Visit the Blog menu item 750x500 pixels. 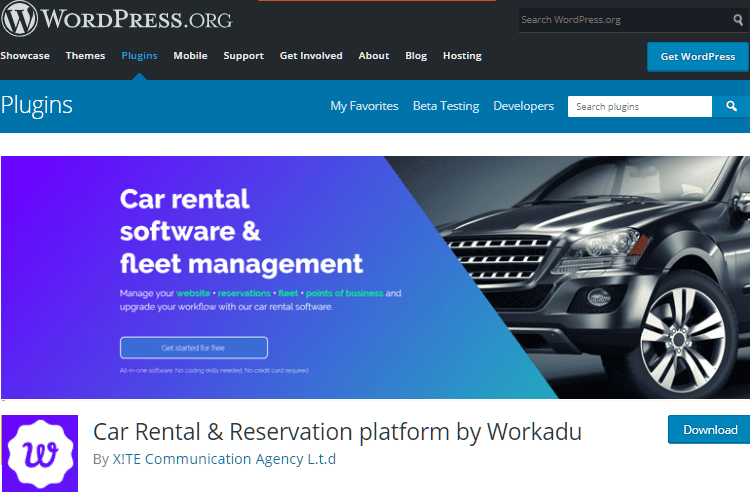click(416, 56)
